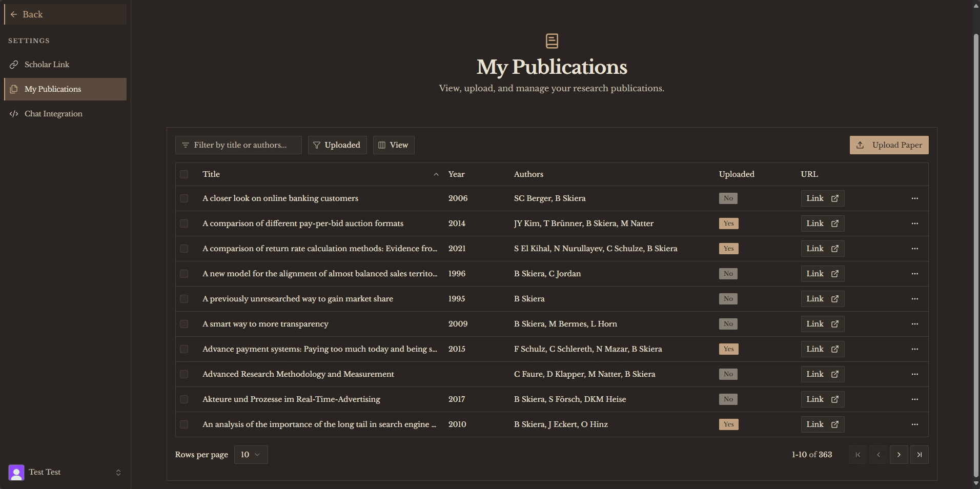The height and width of the screenshot is (489, 980).
Task: Focus the Filter by title or authors field
Action: click(x=238, y=145)
